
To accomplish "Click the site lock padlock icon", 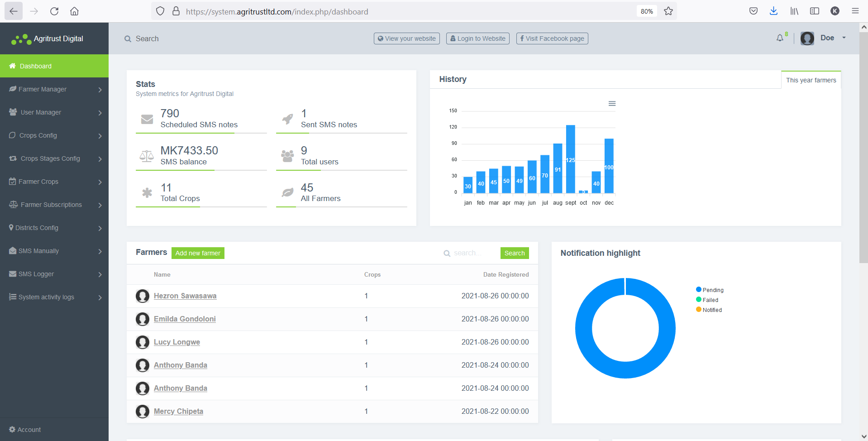I will point(176,11).
